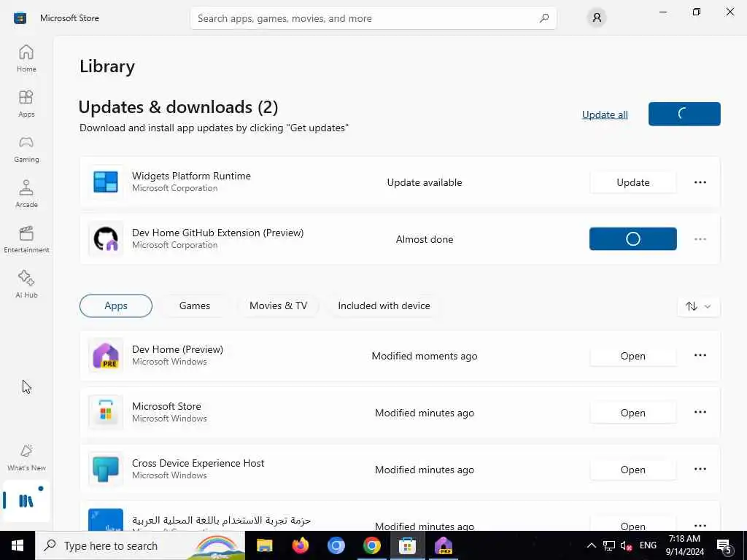Click the Update available status text

point(425,182)
